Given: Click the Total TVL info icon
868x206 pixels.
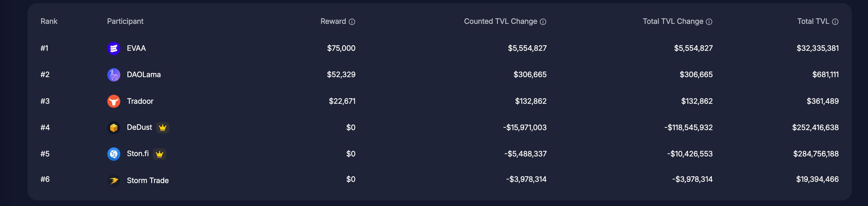Looking at the screenshot, I should [x=835, y=22].
